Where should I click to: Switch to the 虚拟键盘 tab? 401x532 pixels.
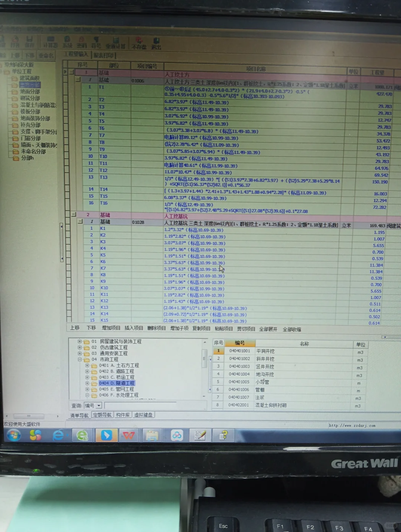143,415
